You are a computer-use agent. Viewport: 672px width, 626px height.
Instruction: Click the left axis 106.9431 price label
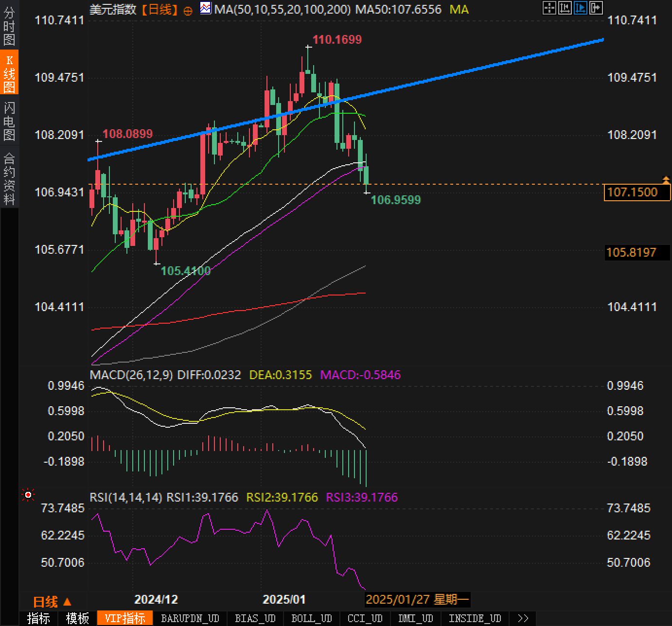59,192
